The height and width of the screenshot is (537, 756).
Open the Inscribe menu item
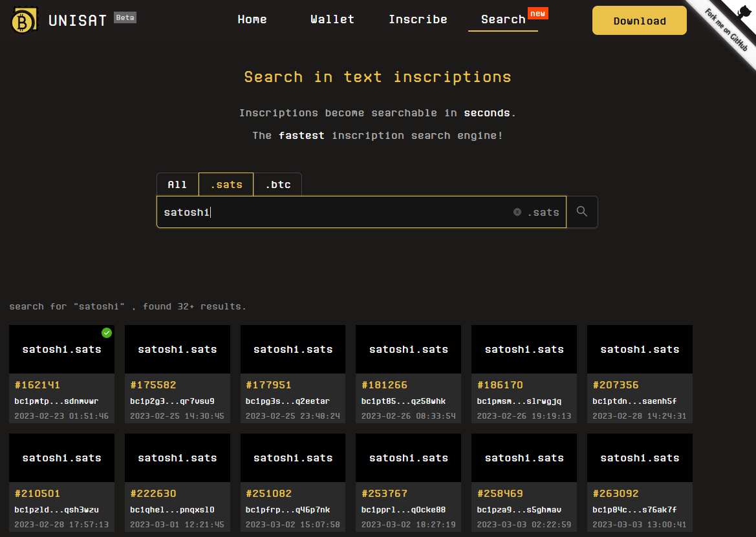click(418, 19)
